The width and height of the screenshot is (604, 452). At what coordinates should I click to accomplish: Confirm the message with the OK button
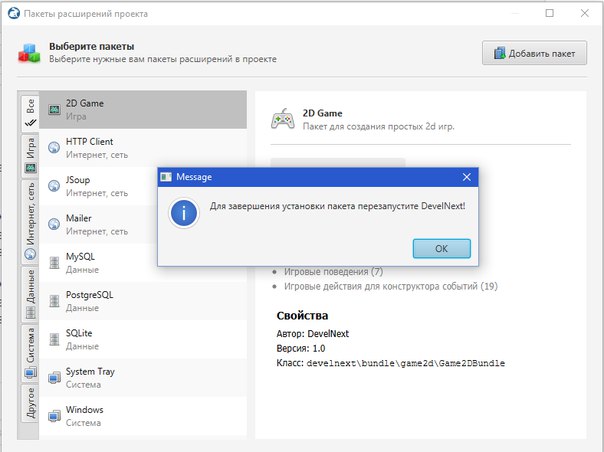(x=441, y=249)
